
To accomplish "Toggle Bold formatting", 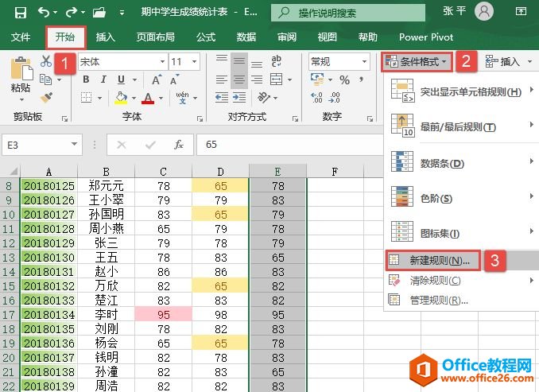I will (x=86, y=80).
